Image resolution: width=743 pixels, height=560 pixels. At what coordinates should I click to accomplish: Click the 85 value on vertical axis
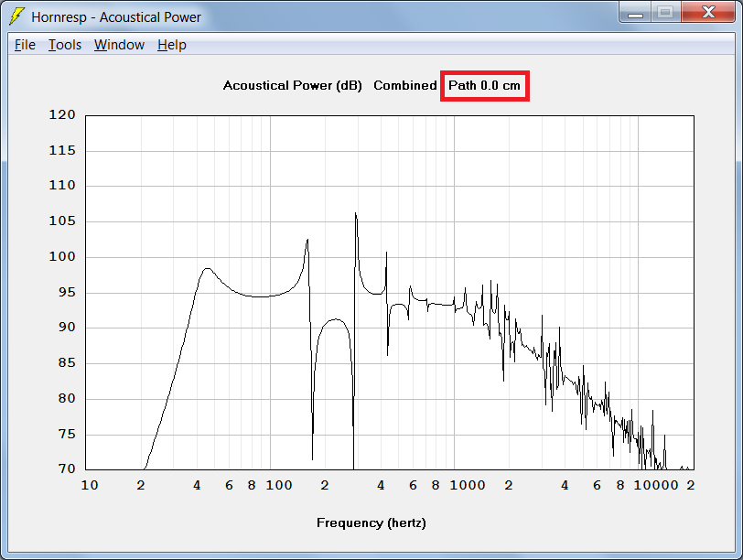click(67, 363)
